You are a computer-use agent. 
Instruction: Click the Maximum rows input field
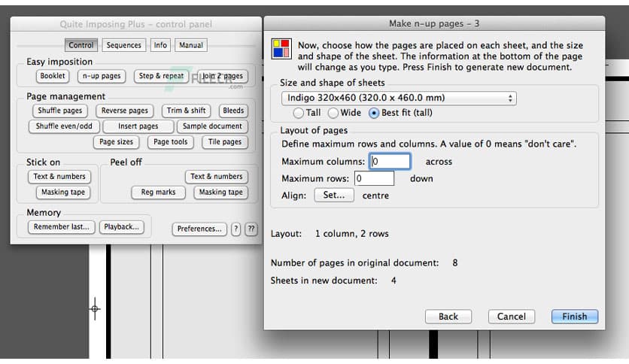[374, 179]
